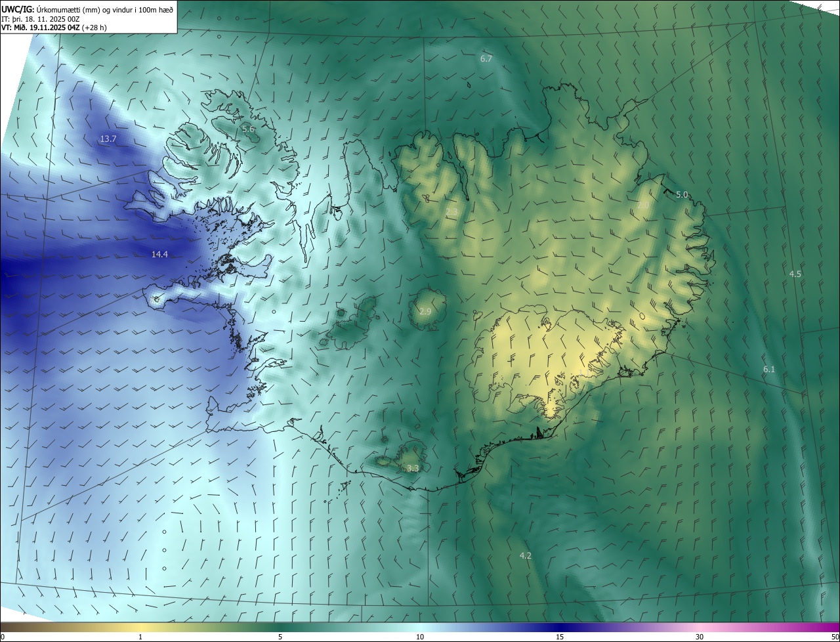Click the 6.1 value label
Screen dimensions: 840x642
[x=769, y=370]
